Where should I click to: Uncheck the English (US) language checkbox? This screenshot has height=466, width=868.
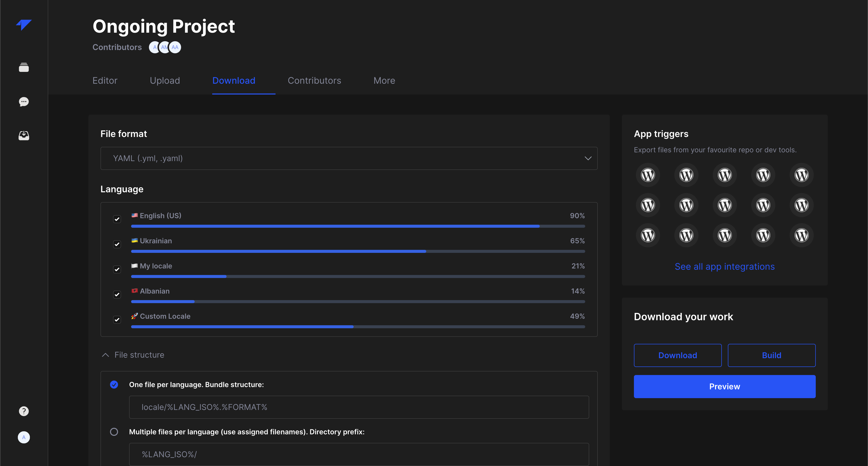point(117,219)
